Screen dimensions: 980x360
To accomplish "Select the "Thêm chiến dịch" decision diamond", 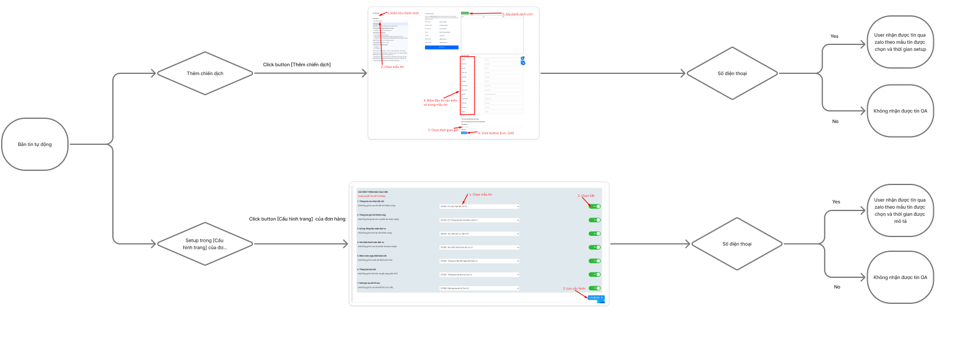I will (x=205, y=73).
